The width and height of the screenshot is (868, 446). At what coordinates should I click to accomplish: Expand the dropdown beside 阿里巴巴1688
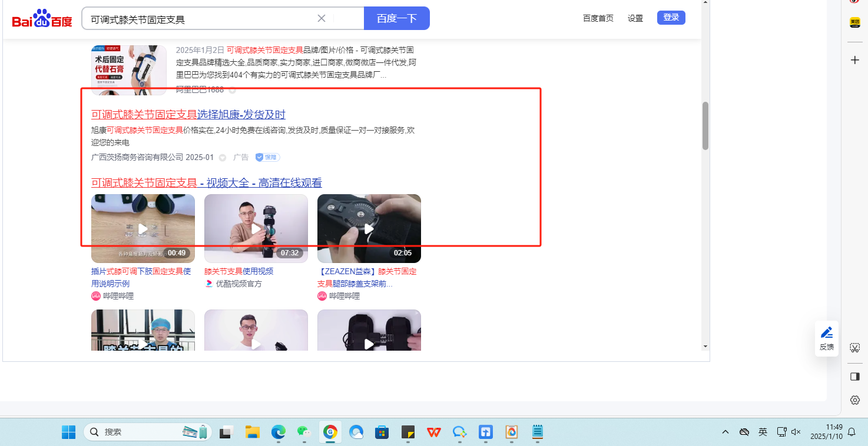coord(233,90)
